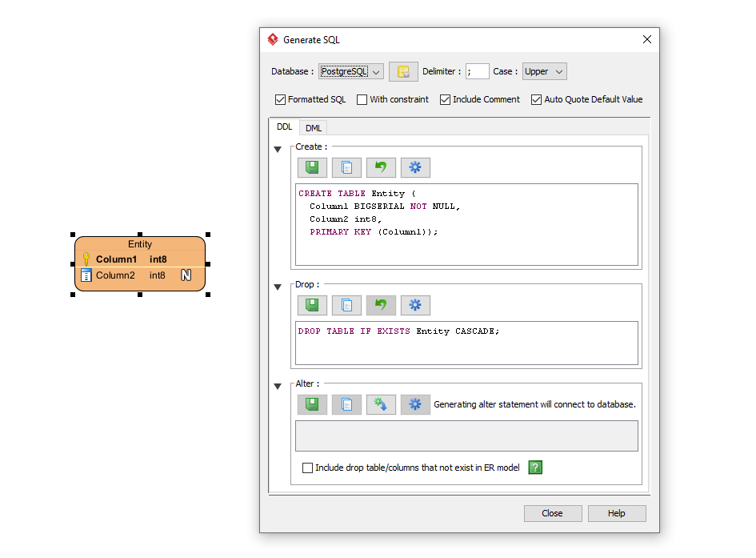Reset the Create SQL with green arrow
Image resolution: width=756 pixels, height=558 pixels.
[x=381, y=167]
